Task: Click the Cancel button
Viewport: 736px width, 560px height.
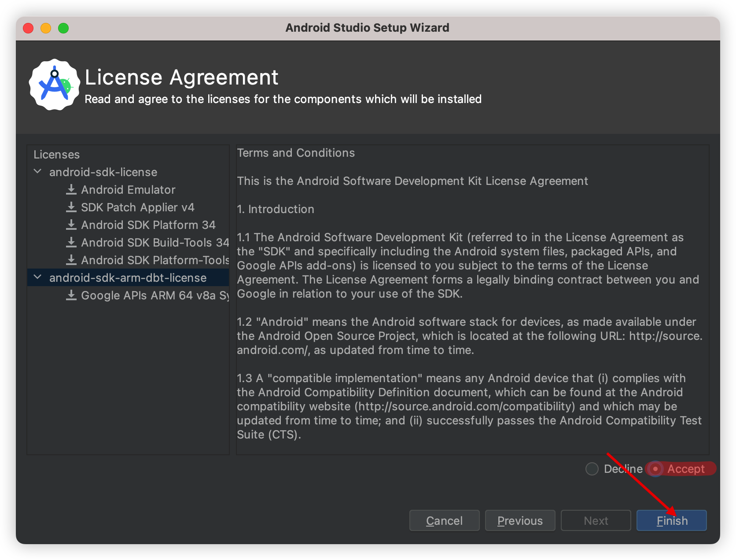Action: coord(444,521)
